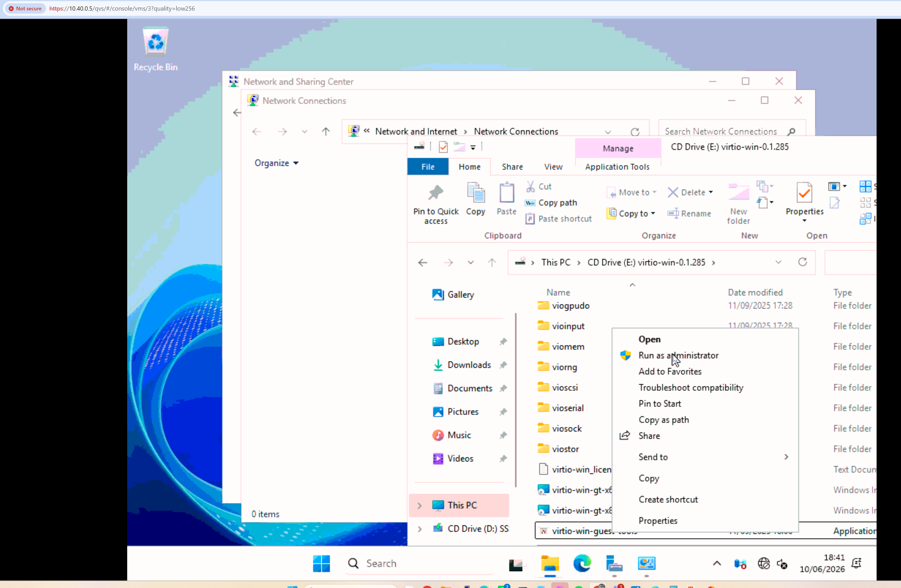Refresh the Network Connections window
The height and width of the screenshot is (588, 901).
coord(635,132)
